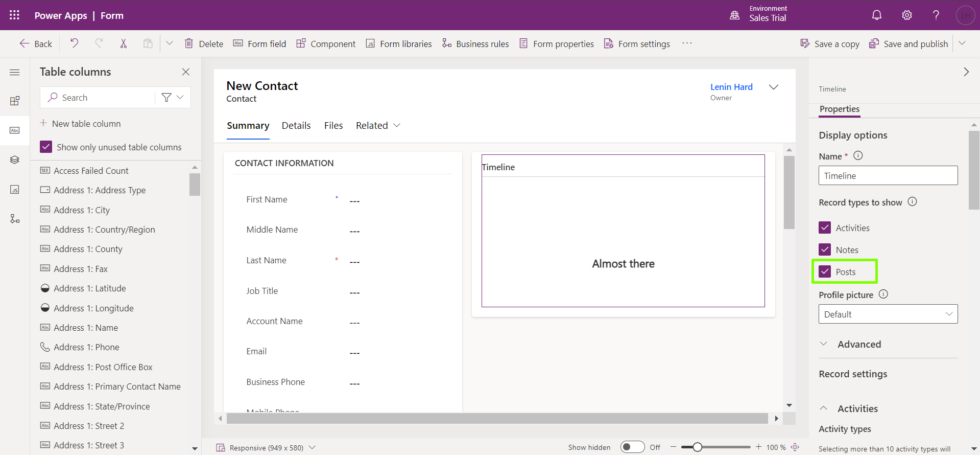Open the app launcher waffle icon

(14, 15)
